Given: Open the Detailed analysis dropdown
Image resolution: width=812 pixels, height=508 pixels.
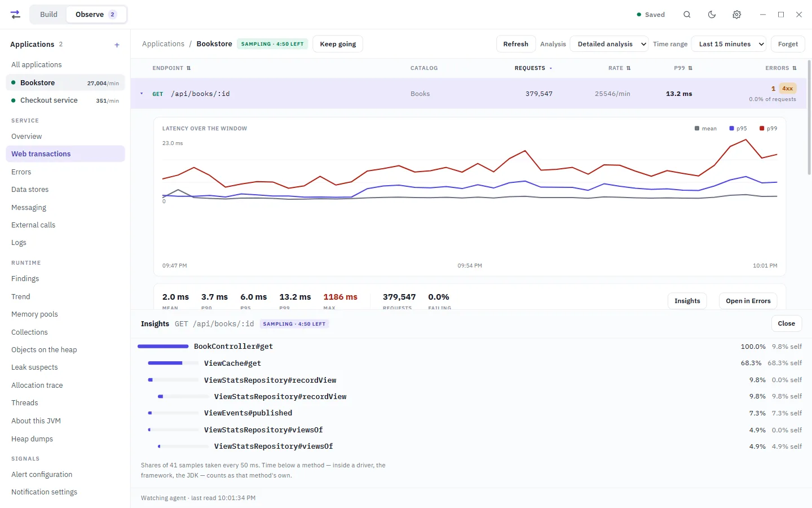Looking at the screenshot, I should click(x=609, y=44).
